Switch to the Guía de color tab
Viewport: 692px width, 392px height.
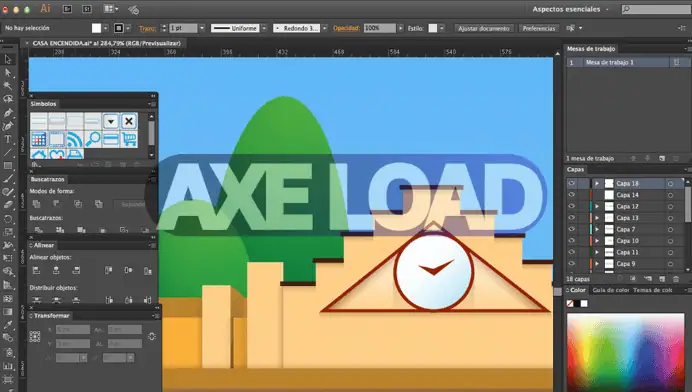[x=611, y=290]
